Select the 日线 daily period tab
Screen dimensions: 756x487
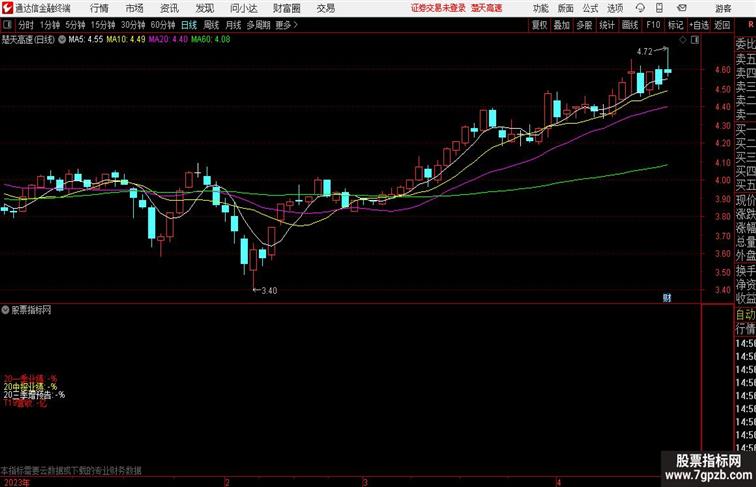click(x=189, y=25)
